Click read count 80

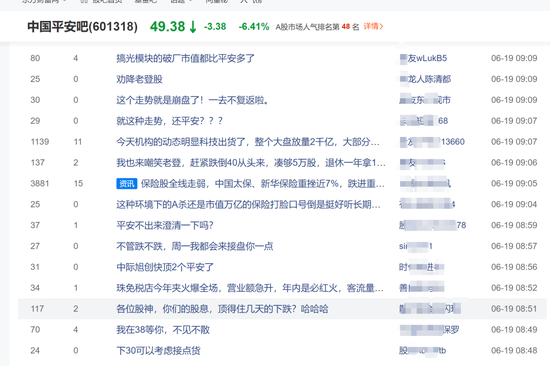pyautogui.click(x=35, y=58)
